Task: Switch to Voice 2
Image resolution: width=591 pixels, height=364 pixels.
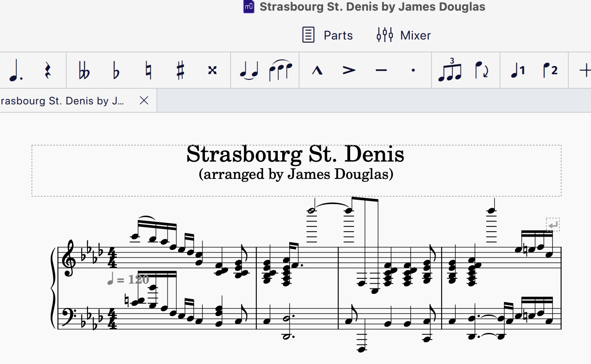Action: [x=551, y=70]
